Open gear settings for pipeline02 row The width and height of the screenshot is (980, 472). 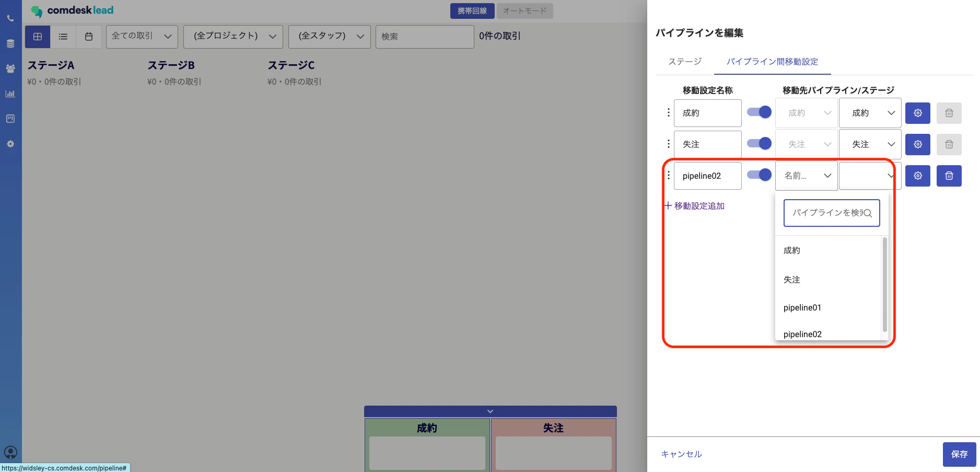[918, 176]
